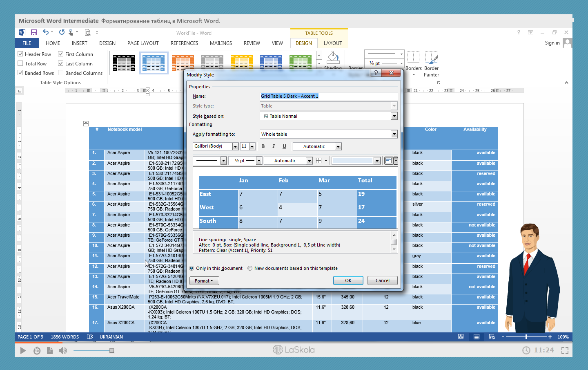
Task: Toggle fullscreen for the video player
Action: pyautogui.click(x=565, y=350)
